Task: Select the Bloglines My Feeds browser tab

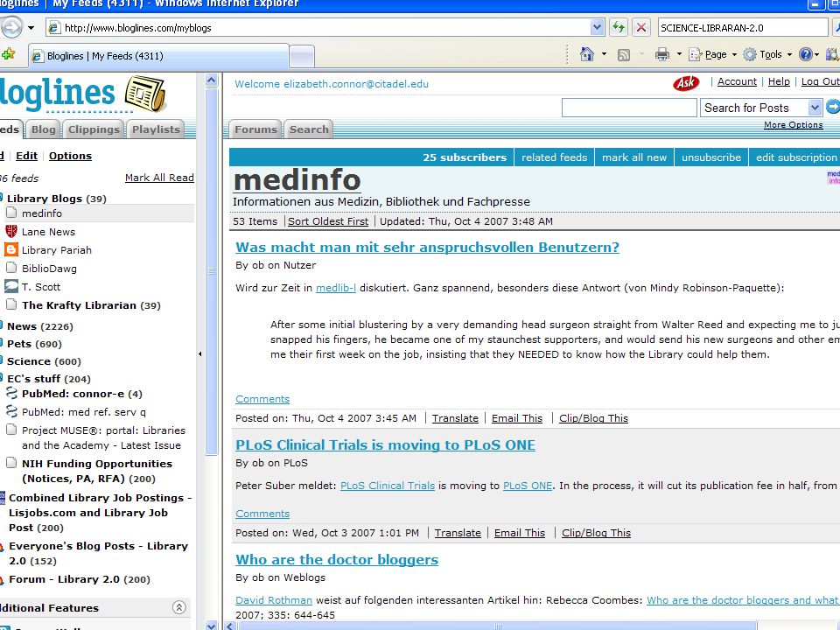Action: [x=158, y=56]
